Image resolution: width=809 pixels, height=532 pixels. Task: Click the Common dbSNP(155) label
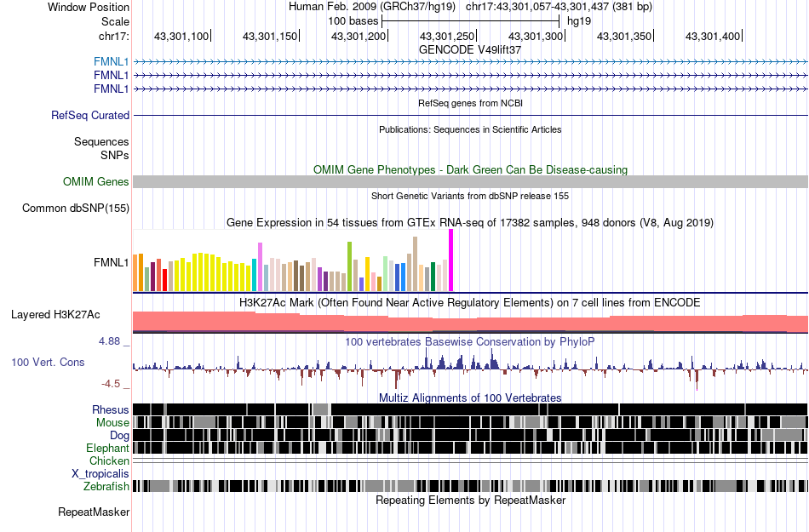pyautogui.click(x=75, y=209)
